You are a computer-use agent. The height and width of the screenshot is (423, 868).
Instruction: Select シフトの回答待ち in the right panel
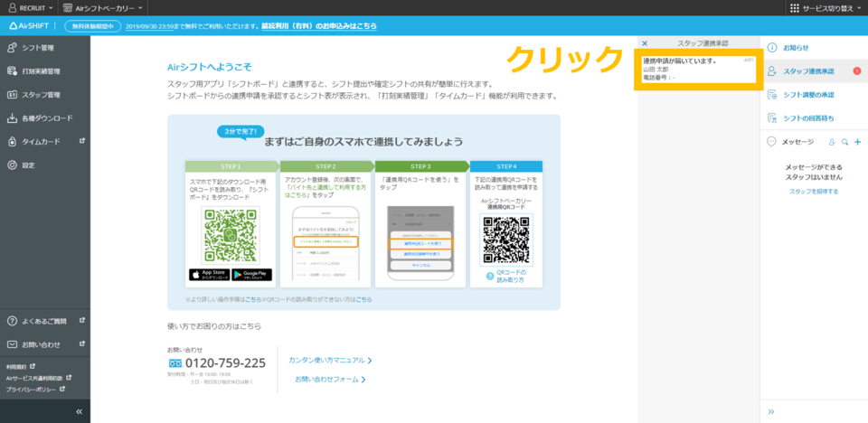pyautogui.click(x=807, y=117)
